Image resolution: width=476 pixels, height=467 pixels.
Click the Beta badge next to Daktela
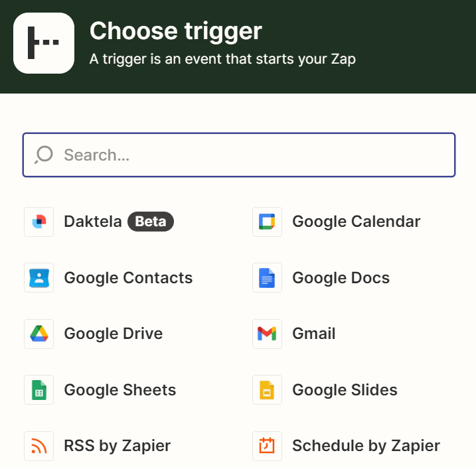coord(150,222)
